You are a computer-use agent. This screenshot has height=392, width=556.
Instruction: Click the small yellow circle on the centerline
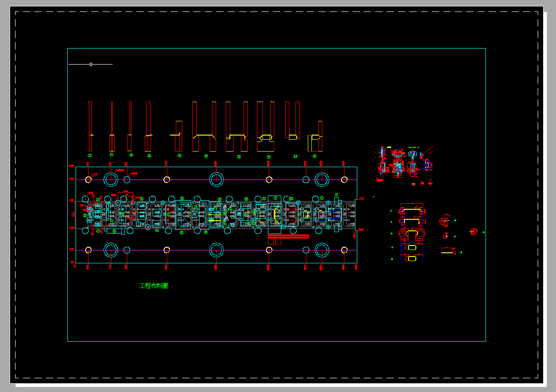[x=89, y=179]
